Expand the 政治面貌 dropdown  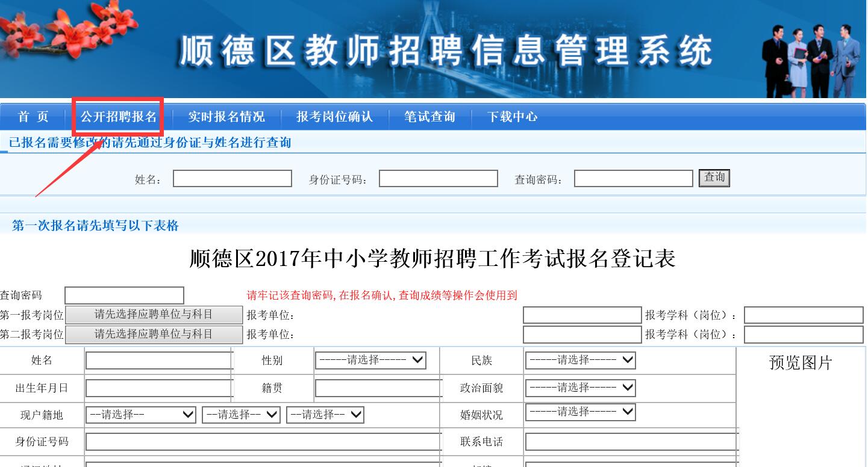[581, 388]
